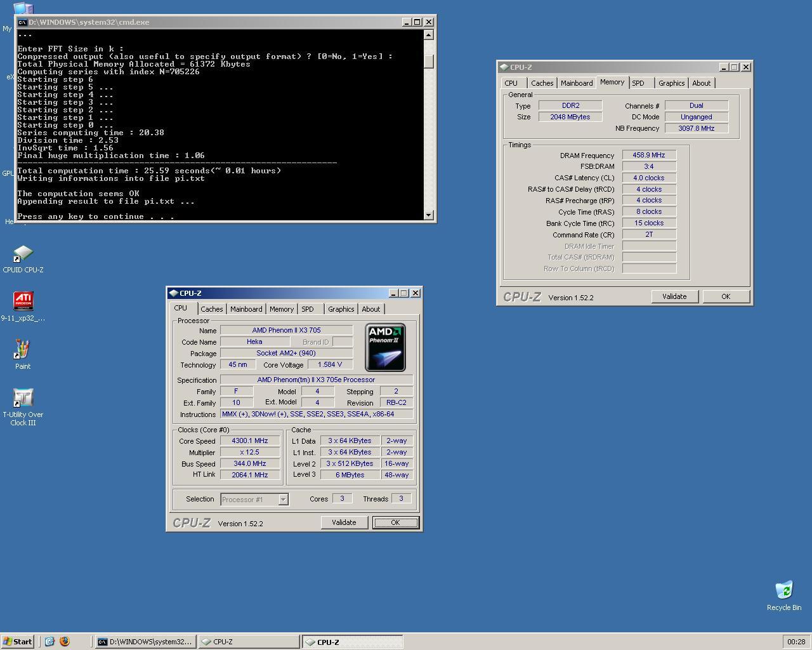Open T-Utility Over Clock III shortcut

(x=23, y=407)
